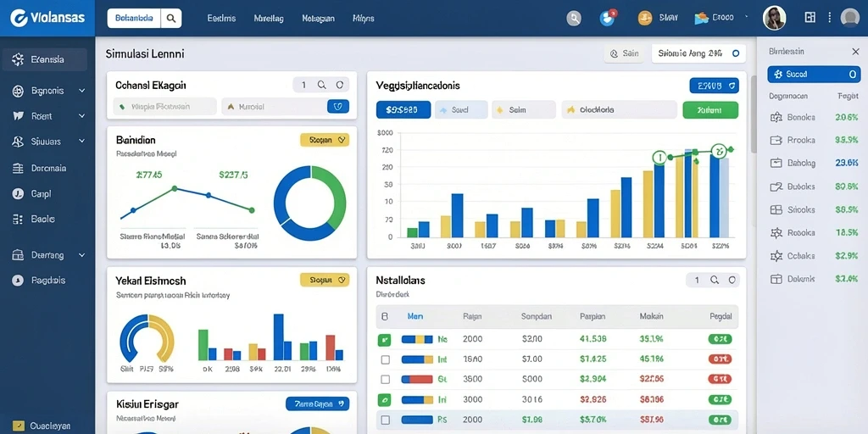Select the Canpl sidebar icon
Screen dimensions: 868x434
(18, 194)
